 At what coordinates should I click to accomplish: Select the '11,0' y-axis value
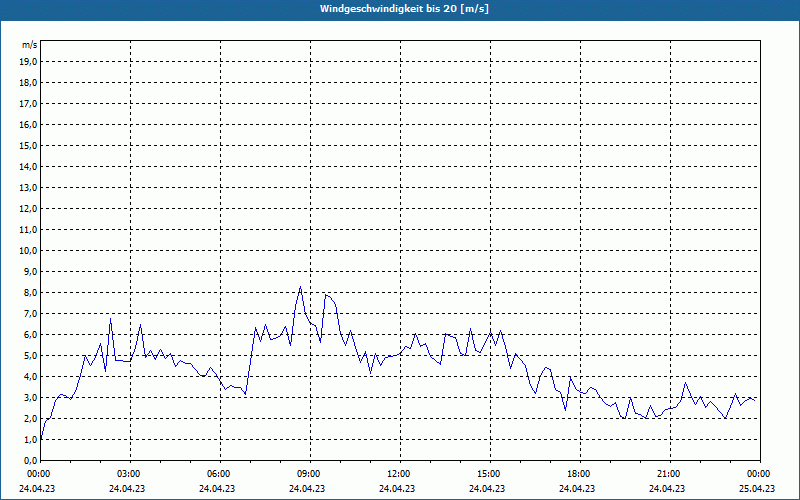(x=28, y=230)
